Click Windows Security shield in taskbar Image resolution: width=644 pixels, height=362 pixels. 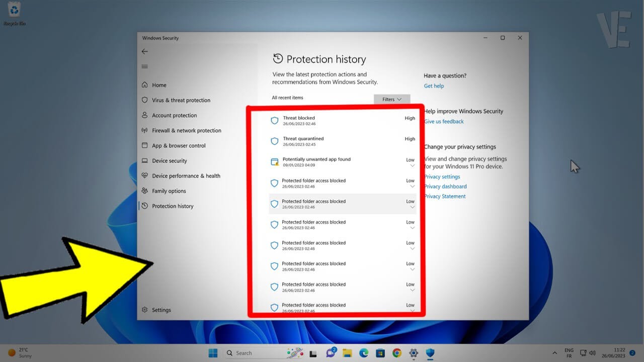point(430,353)
